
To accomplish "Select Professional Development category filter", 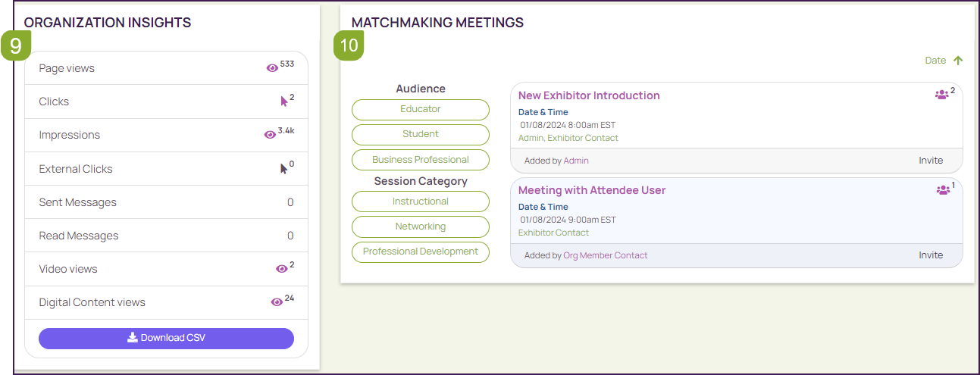I will tap(421, 252).
